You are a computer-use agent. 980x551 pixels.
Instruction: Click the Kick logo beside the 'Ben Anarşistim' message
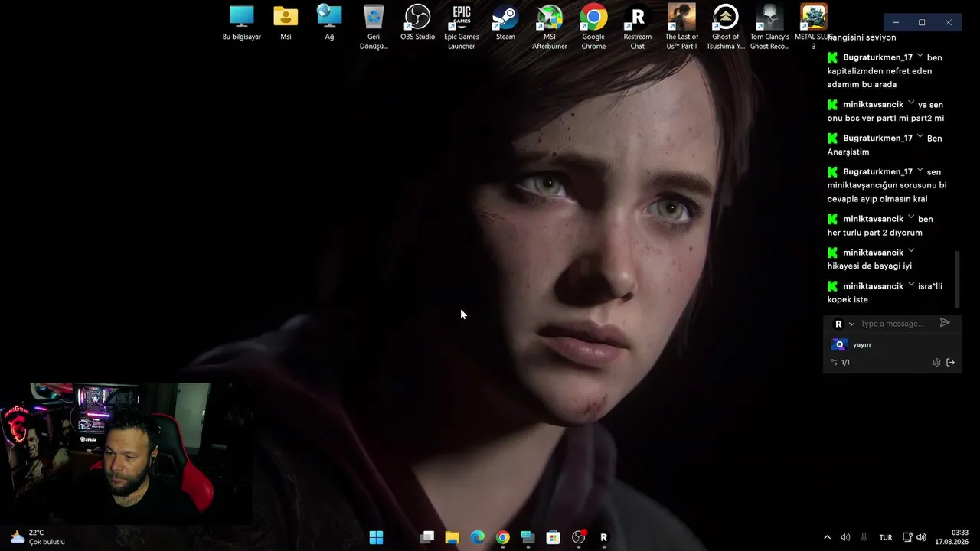pyautogui.click(x=833, y=139)
